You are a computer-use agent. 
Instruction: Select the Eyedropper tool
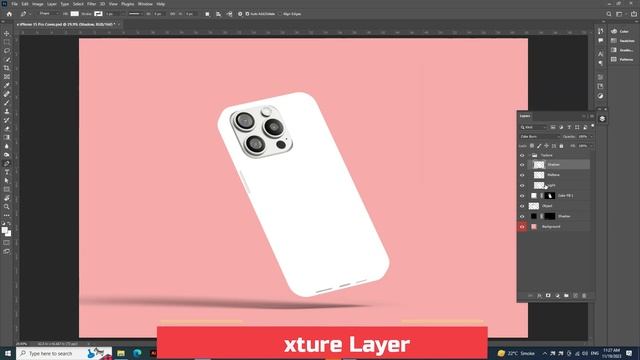(x=7, y=85)
